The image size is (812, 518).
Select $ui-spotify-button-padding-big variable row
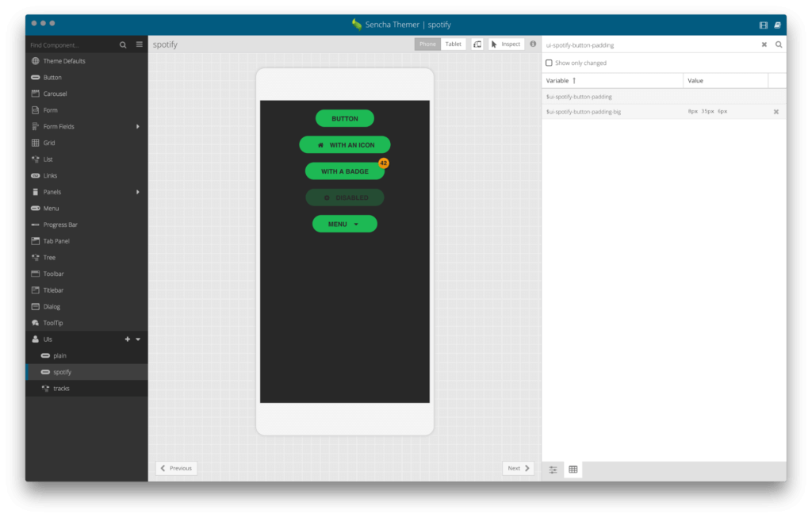(x=664, y=112)
